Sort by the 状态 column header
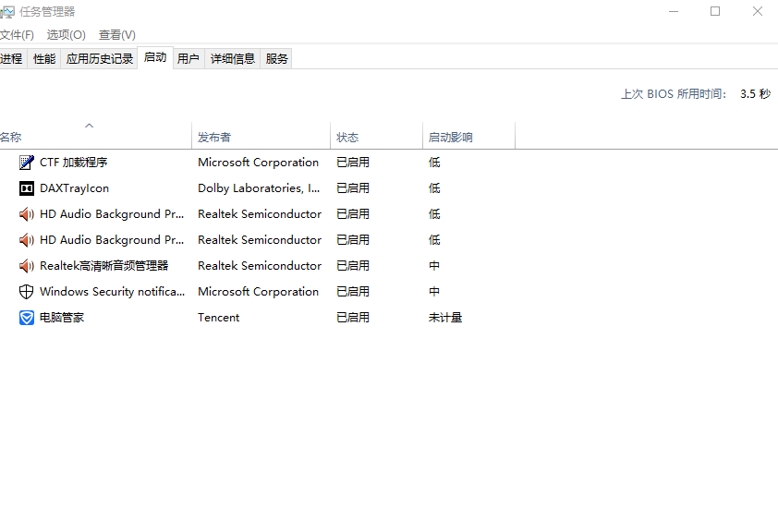Image resolution: width=778 pixels, height=532 pixels. 377,137
